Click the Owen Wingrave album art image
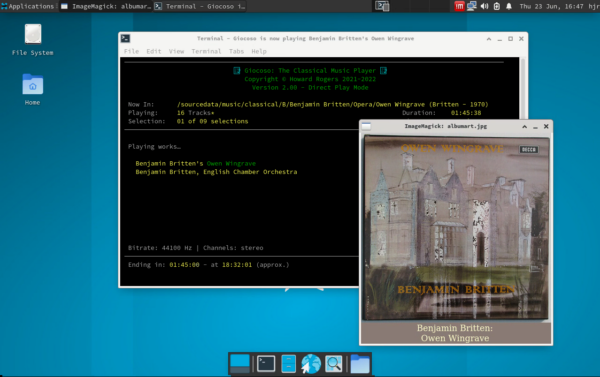The height and width of the screenshot is (377, 600). [x=456, y=228]
